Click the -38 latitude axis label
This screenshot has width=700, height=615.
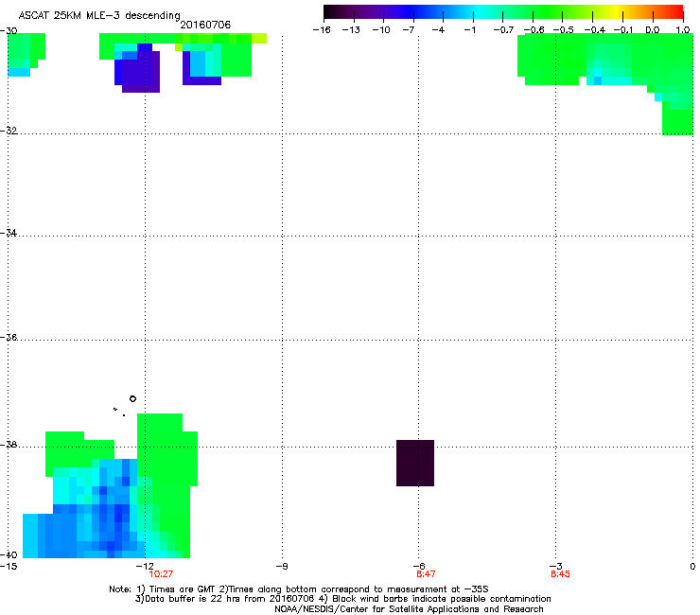click(9, 445)
